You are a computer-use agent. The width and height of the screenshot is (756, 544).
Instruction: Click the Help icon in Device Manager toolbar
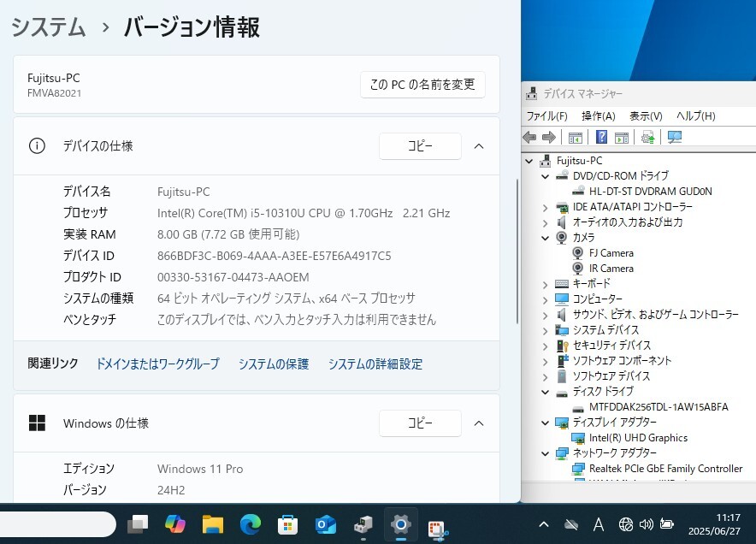(x=601, y=137)
